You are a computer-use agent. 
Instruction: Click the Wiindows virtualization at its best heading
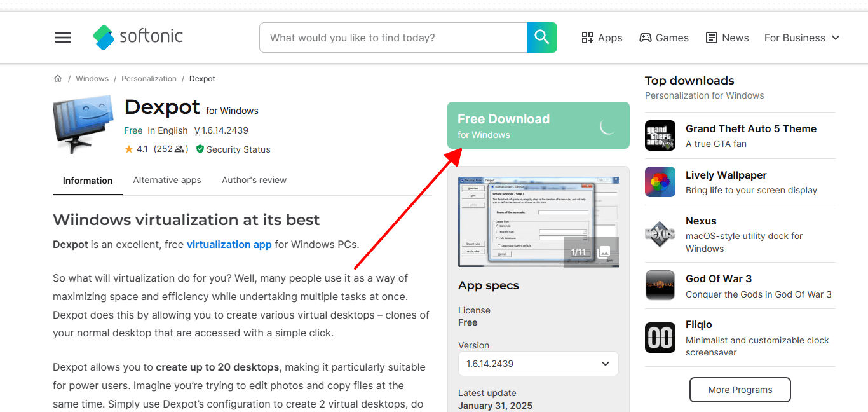pyautogui.click(x=186, y=220)
